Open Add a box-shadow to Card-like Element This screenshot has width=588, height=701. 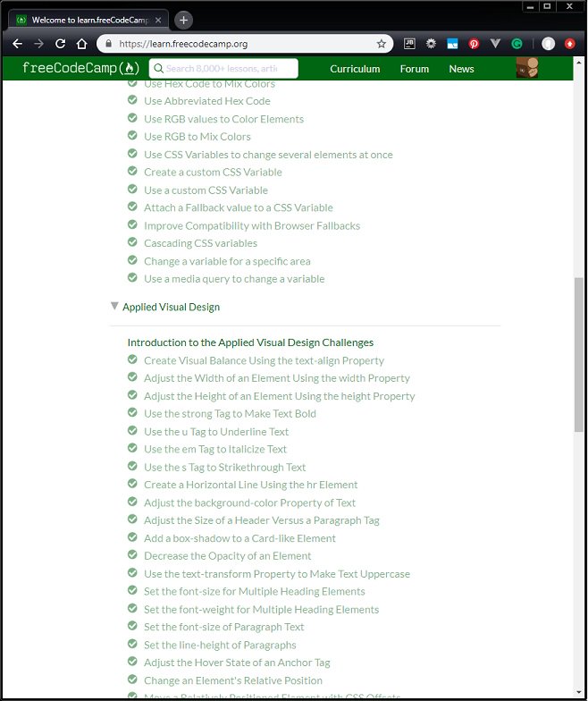(x=239, y=538)
